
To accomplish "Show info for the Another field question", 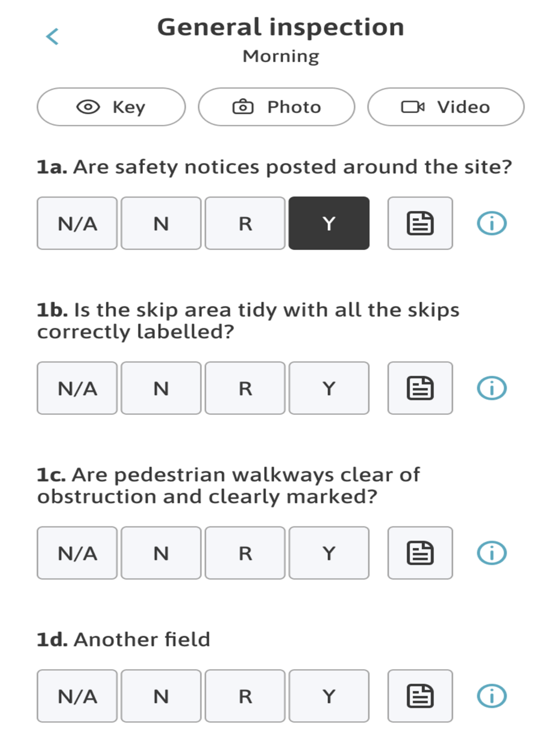I will click(492, 696).
